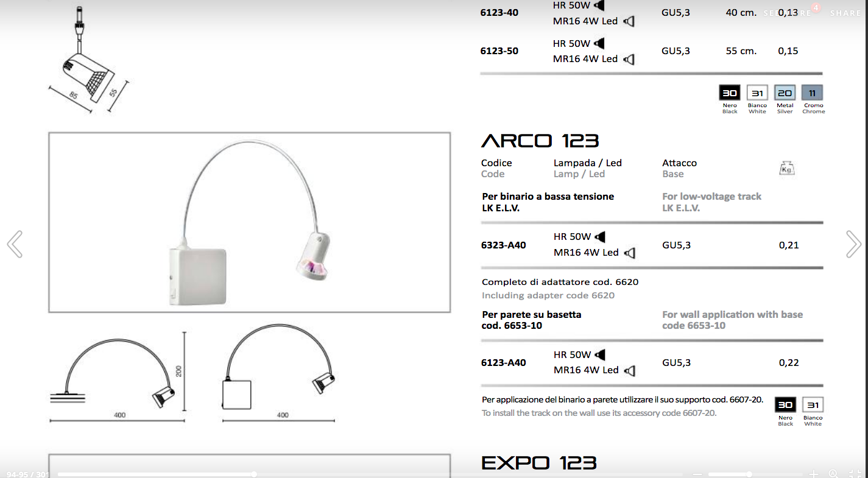This screenshot has width=868, height=478.
Task: Click the EXPO 123 section heading
Action: click(x=539, y=463)
